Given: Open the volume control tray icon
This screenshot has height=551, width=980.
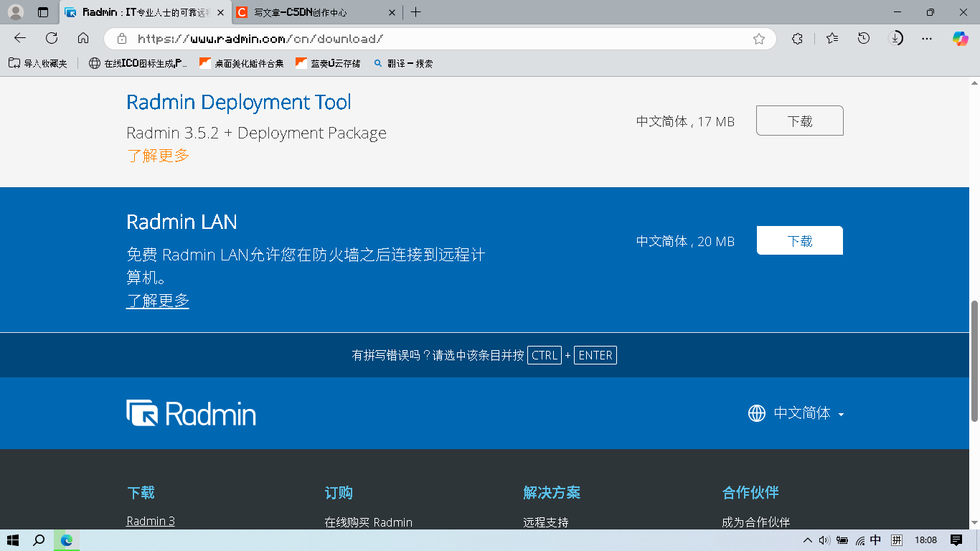Looking at the screenshot, I should tap(824, 540).
